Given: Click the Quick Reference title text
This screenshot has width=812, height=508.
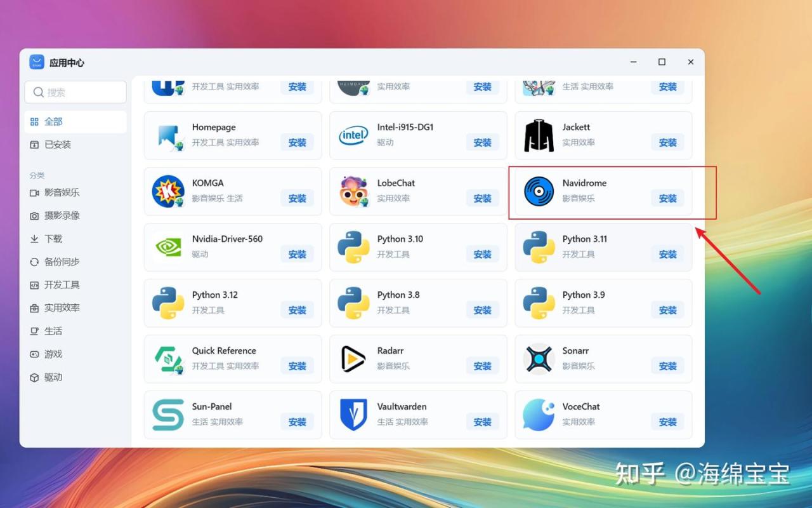Looking at the screenshot, I should [224, 351].
